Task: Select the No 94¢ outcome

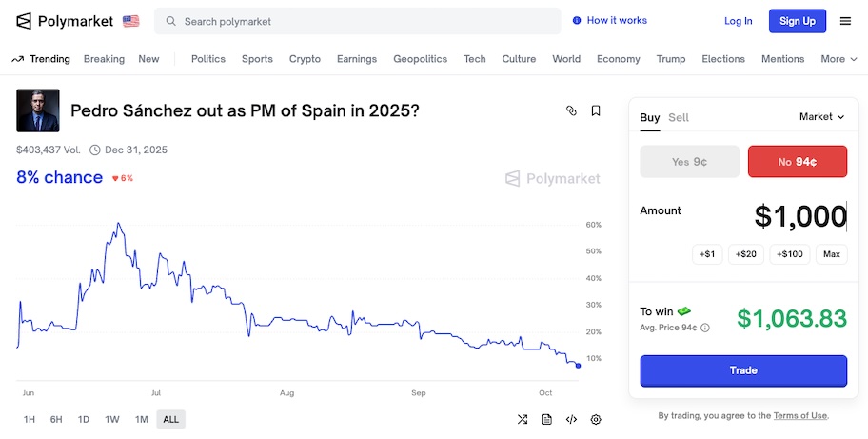Action: point(798,162)
